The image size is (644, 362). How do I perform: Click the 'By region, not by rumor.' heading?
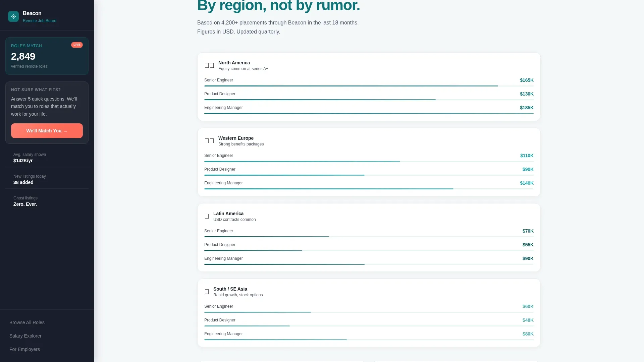(x=278, y=6)
